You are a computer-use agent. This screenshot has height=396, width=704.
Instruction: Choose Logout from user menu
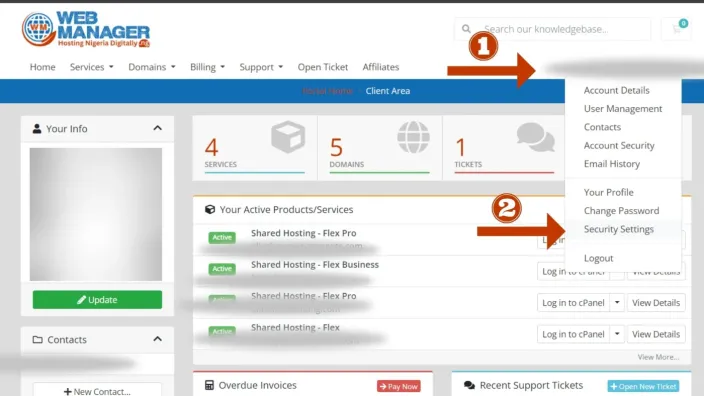(598, 258)
